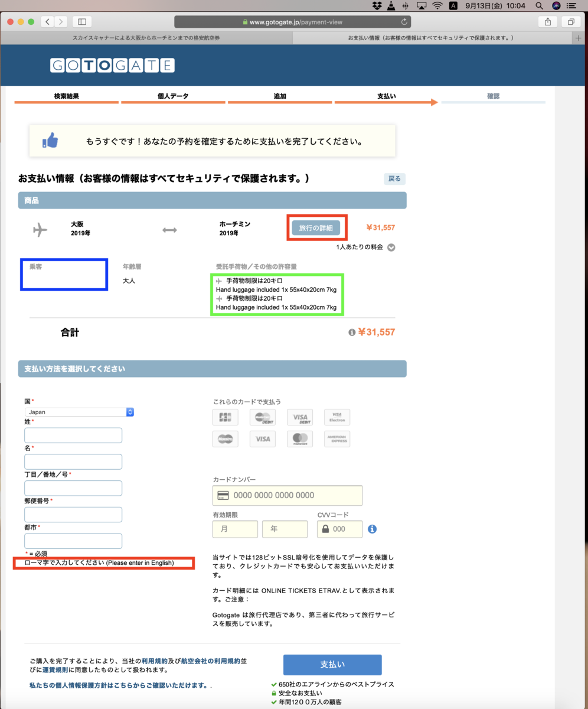The image size is (588, 709).
Task: Click the plain VISA card icon
Action: pyautogui.click(x=262, y=439)
